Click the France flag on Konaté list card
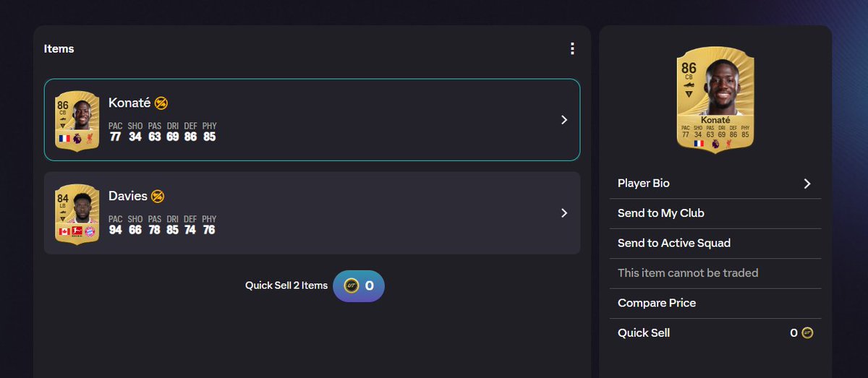Screen dimensions: 868x378 [x=64, y=139]
